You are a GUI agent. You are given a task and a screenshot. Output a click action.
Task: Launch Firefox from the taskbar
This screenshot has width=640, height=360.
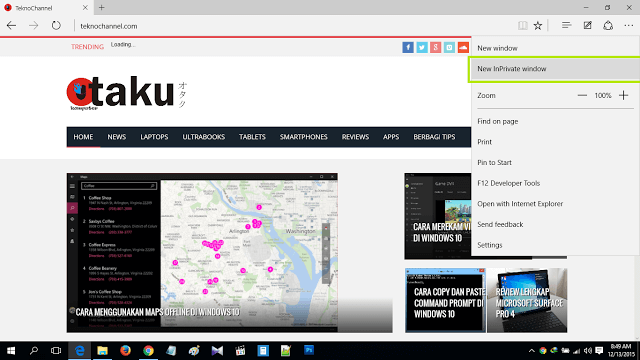125,350
